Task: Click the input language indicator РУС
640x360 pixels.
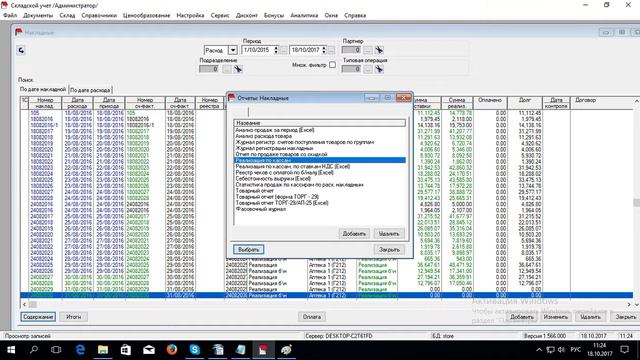Action: [576, 350]
